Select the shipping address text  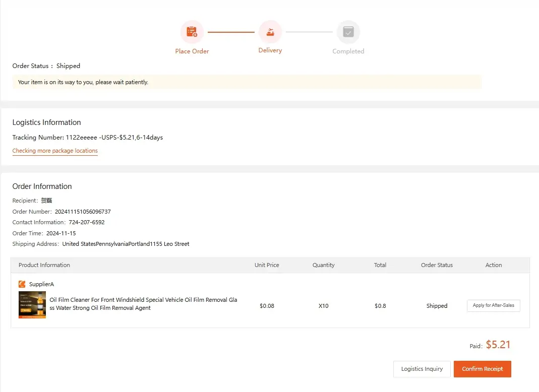(126, 243)
